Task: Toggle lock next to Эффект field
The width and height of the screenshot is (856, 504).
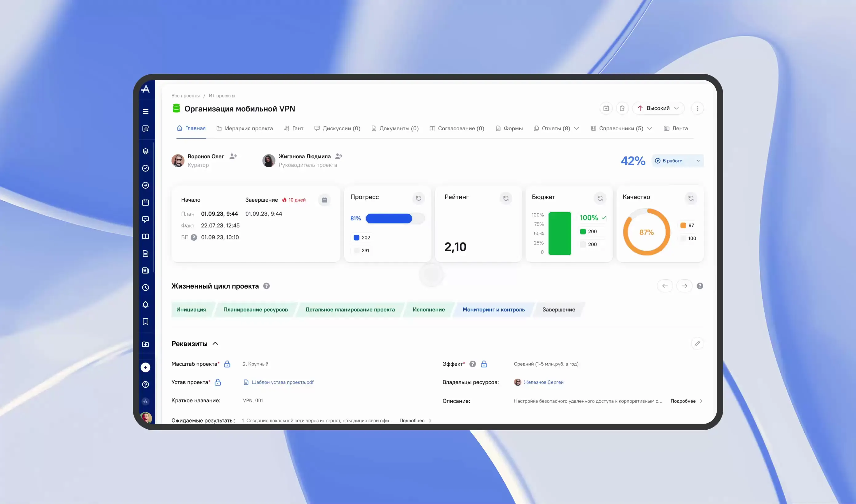Action: 484,364
